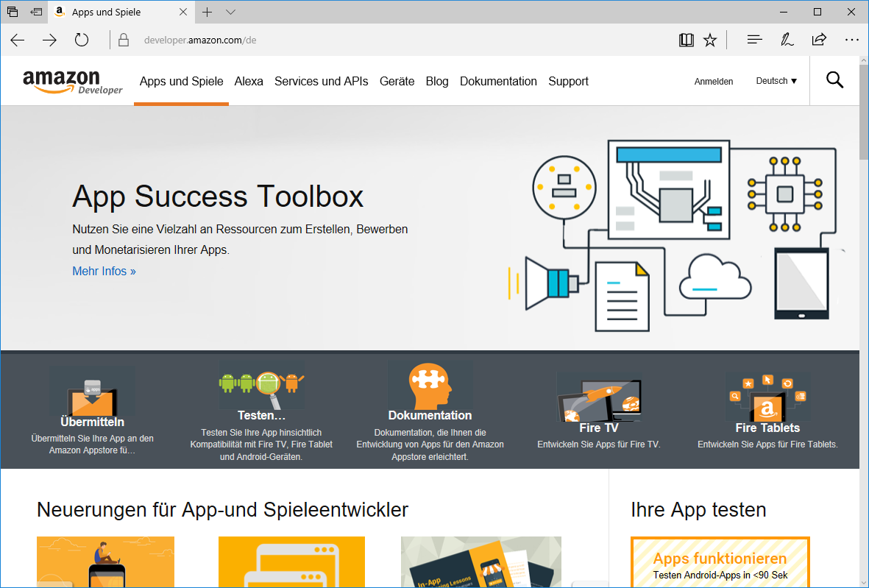Open the tab preview chevron dropdown
Viewport: 869px width, 588px height.
[x=231, y=13]
